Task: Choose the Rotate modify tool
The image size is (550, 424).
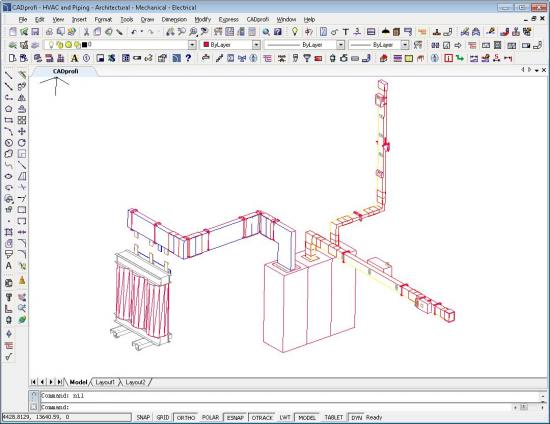Action: (x=22, y=143)
